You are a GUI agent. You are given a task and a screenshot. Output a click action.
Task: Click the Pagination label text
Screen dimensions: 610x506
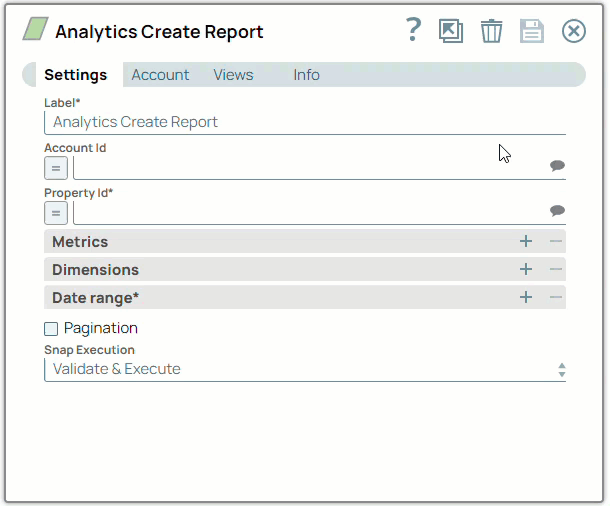pyautogui.click(x=101, y=328)
